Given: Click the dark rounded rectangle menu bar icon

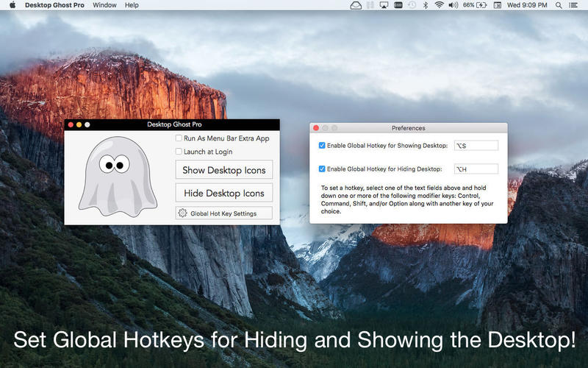Looking at the screenshot, I should tap(398, 5).
